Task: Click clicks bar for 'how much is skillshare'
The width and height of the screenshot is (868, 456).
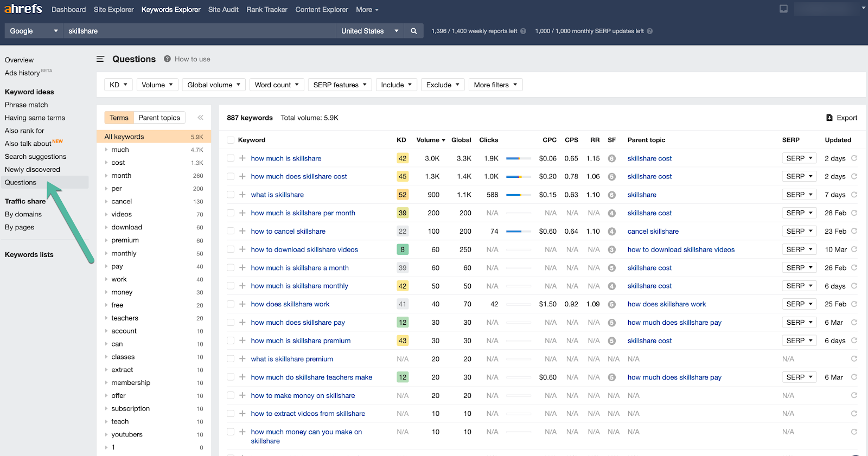Action: 518,158
